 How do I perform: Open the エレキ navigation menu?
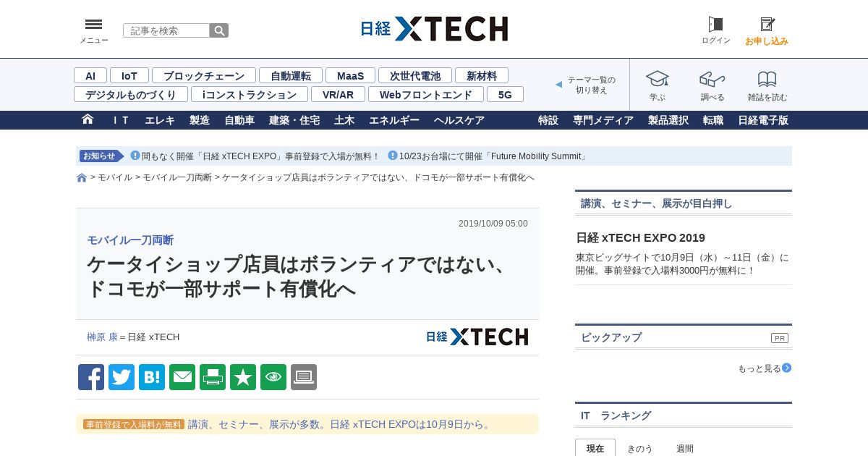click(x=160, y=120)
